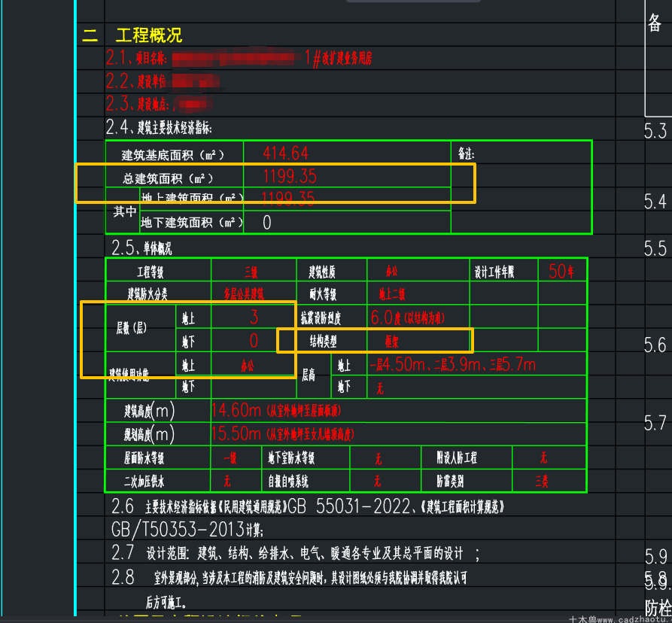Click the 总建筑面积 label cell

pos(175,176)
